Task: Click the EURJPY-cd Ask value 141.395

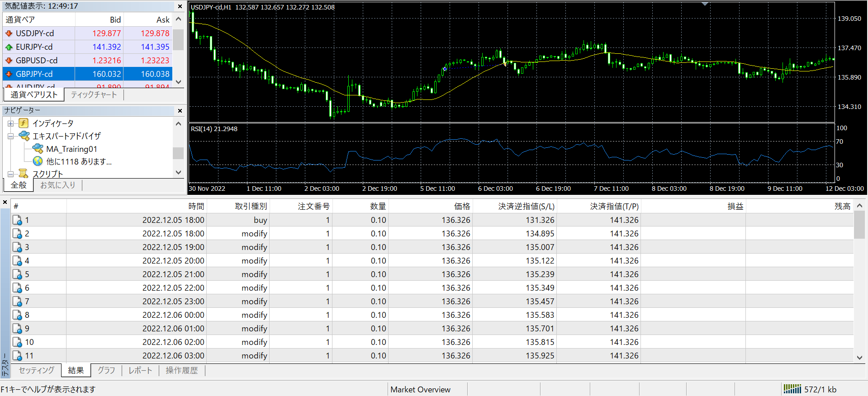Action: pyautogui.click(x=155, y=47)
